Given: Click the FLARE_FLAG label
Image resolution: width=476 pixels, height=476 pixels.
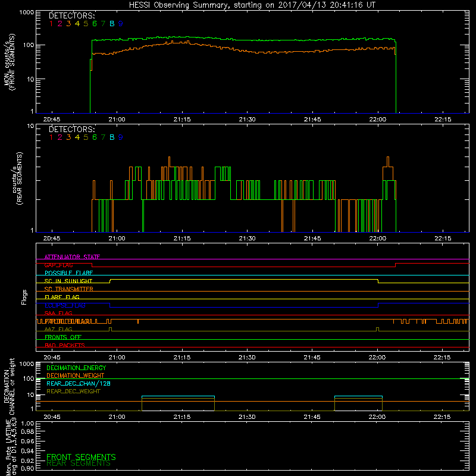Looking at the screenshot, I should tap(62, 297).
